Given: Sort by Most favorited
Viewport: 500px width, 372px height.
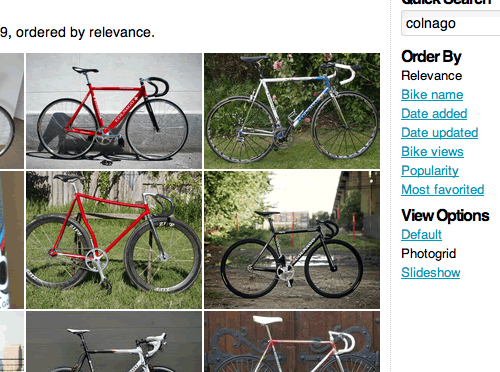Looking at the screenshot, I should 443,190.
